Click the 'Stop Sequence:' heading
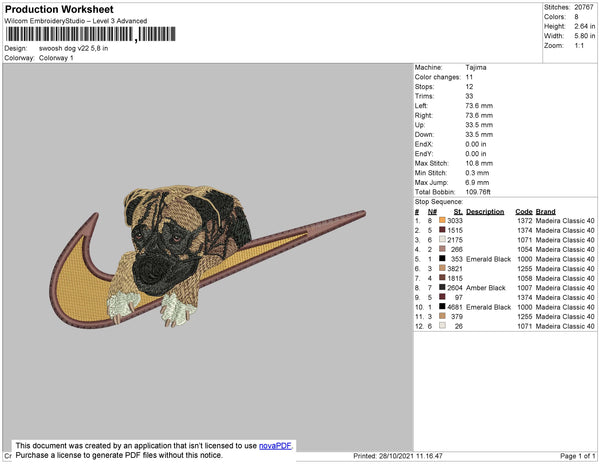Image resolution: width=600 pixels, height=464 pixels. (x=439, y=202)
